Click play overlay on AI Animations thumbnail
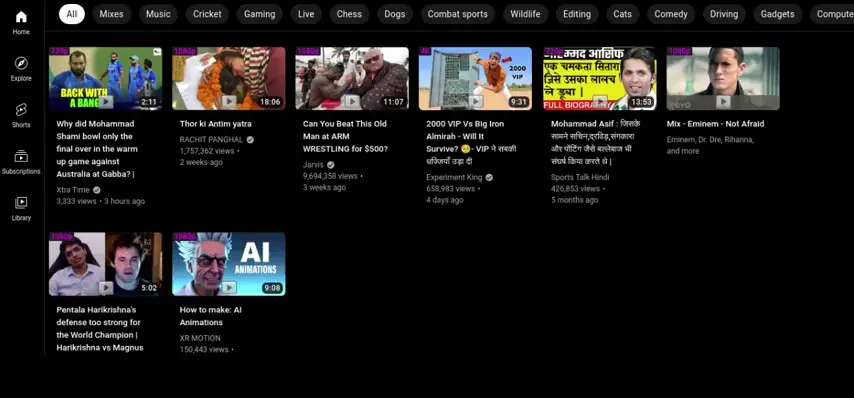The width and height of the screenshot is (854, 398). coord(229,287)
